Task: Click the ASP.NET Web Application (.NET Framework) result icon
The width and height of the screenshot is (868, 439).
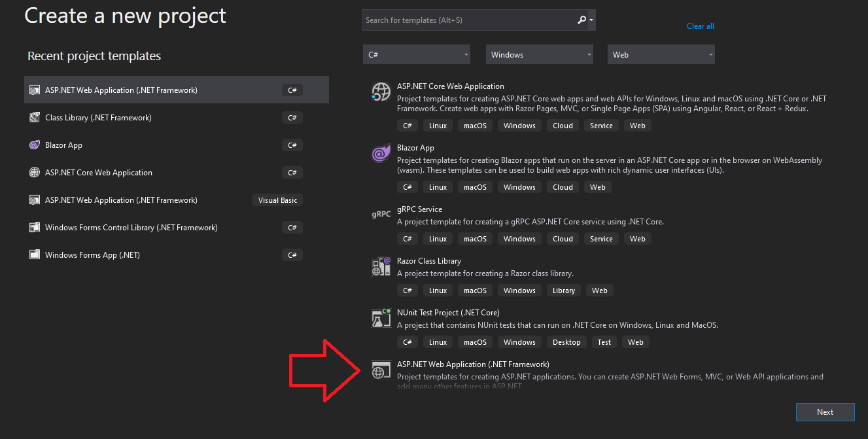Action: coord(381,370)
